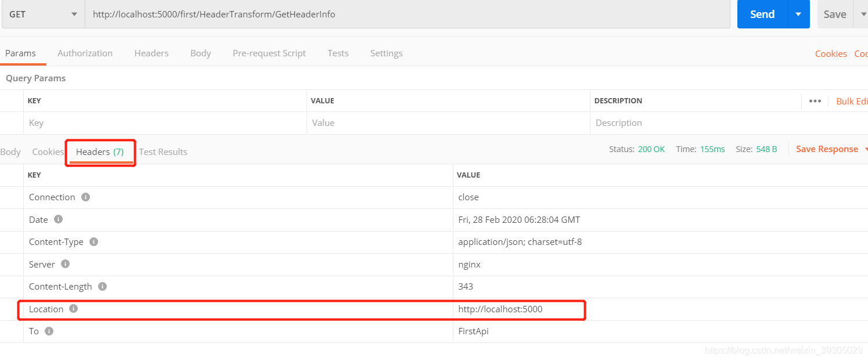This screenshot has width=868, height=361.
Task: Switch to the response Cookies tab
Action: click(x=48, y=152)
